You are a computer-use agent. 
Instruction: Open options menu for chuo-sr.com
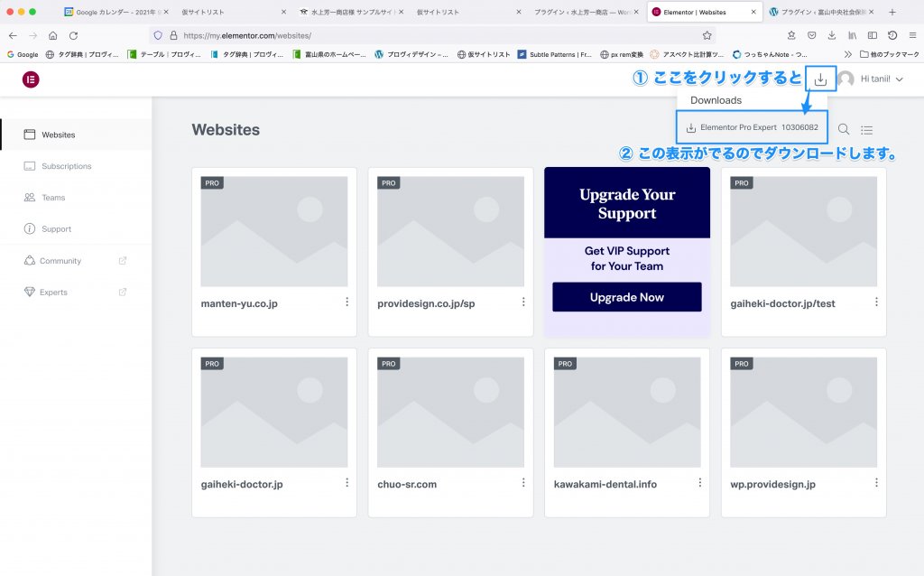pyautogui.click(x=523, y=483)
